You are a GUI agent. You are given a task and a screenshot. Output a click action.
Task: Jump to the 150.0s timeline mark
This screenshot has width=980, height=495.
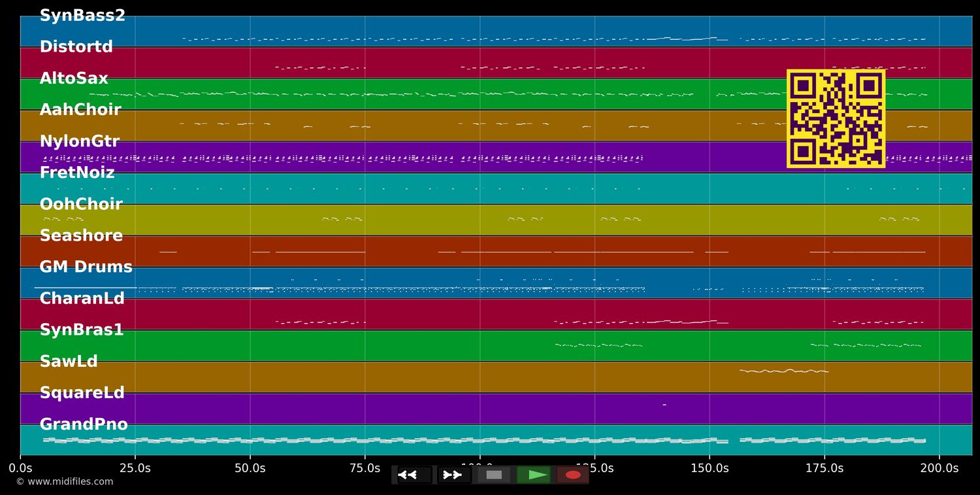pyautogui.click(x=710, y=468)
